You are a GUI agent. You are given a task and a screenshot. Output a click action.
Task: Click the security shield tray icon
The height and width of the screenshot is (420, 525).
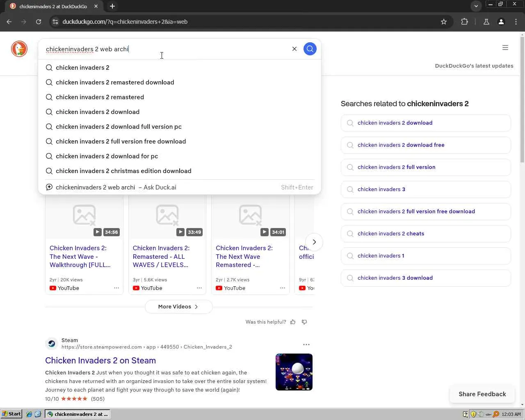click(x=473, y=414)
